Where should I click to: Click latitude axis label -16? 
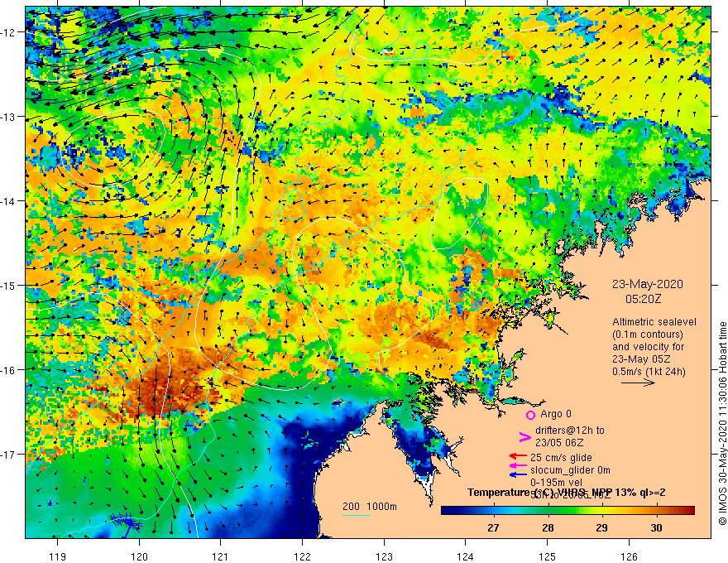point(8,370)
